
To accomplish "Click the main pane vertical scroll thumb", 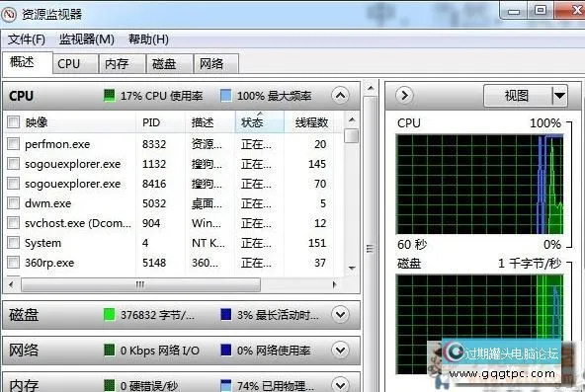I will [x=371, y=246].
